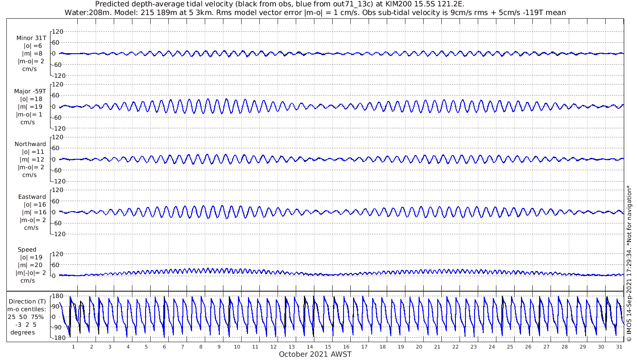This screenshot has width=637, height=364.
Task: Click day '15' tick label on time axis
Action: point(328,347)
